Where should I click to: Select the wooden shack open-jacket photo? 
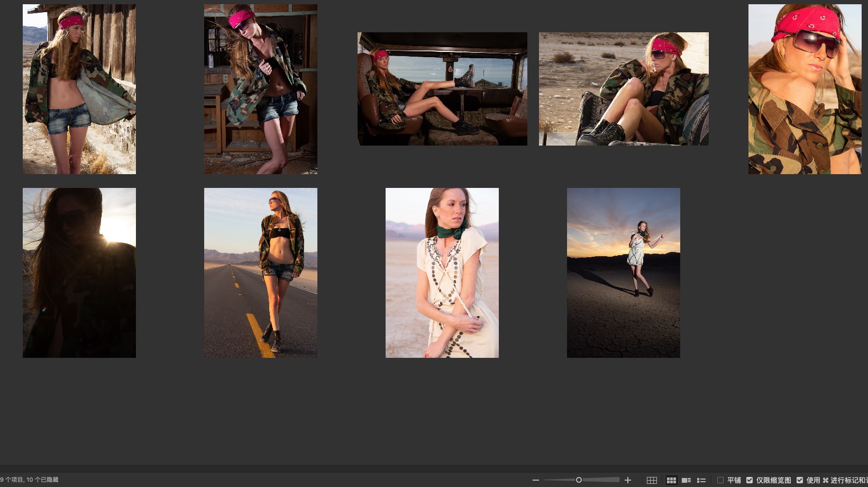[x=79, y=89]
